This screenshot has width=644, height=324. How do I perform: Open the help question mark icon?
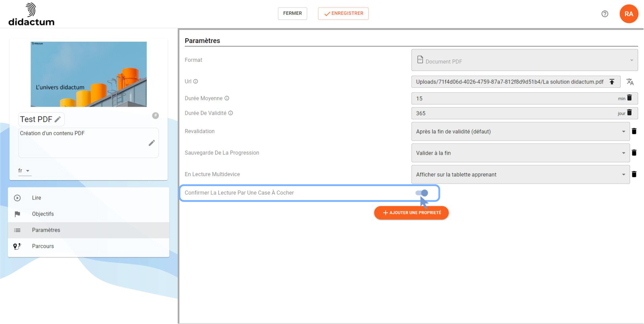pyautogui.click(x=605, y=14)
